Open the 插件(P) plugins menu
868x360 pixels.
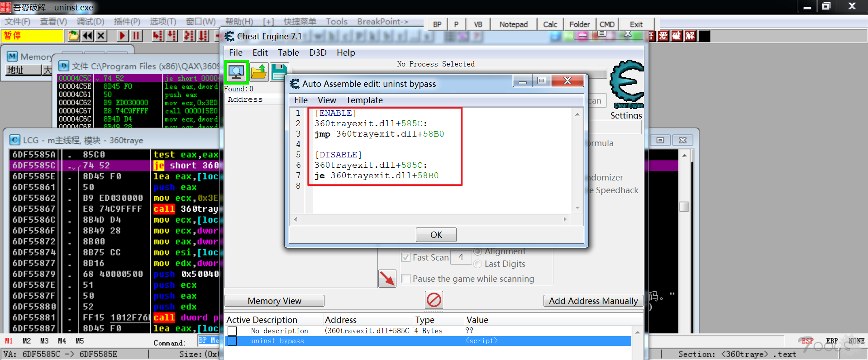click(127, 21)
